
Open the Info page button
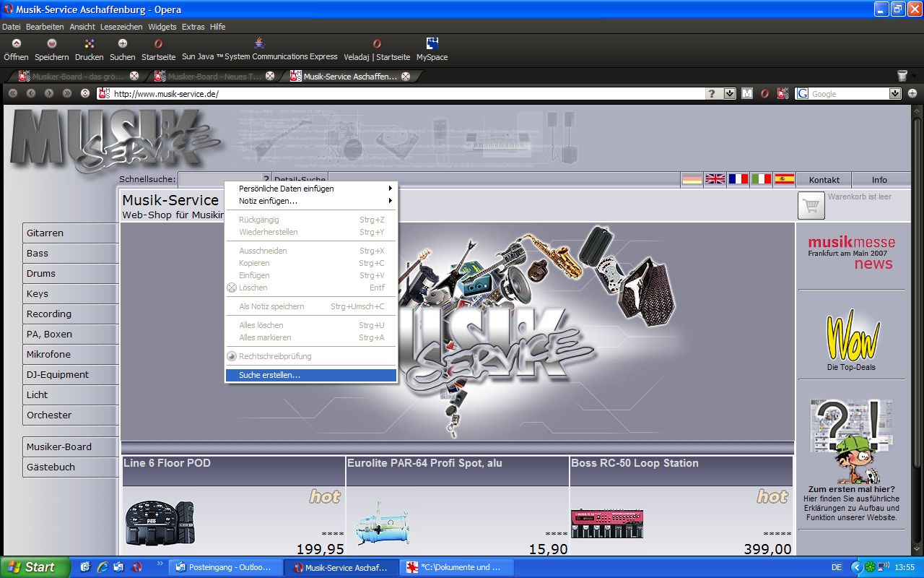point(879,180)
